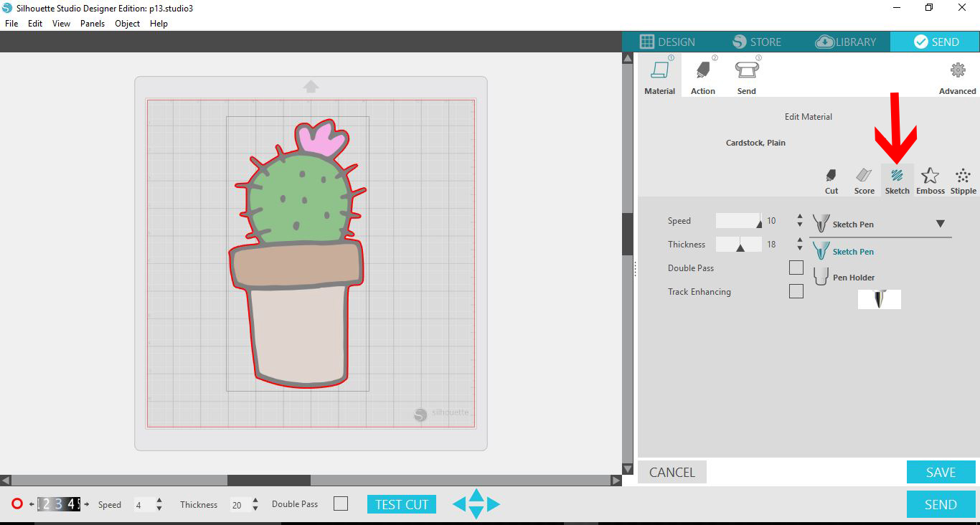Move the cutting head down
980x525 pixels.
476,512
